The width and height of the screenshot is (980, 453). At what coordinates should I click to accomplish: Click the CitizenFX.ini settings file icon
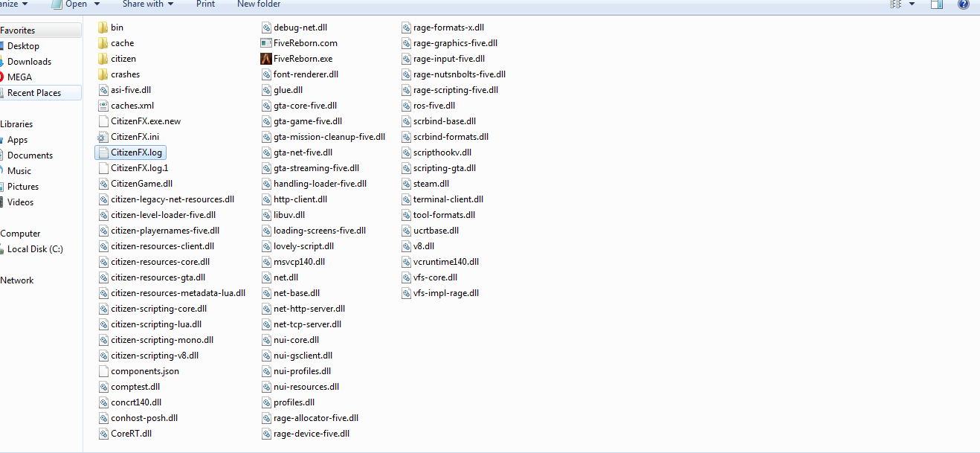coord(103,137)
